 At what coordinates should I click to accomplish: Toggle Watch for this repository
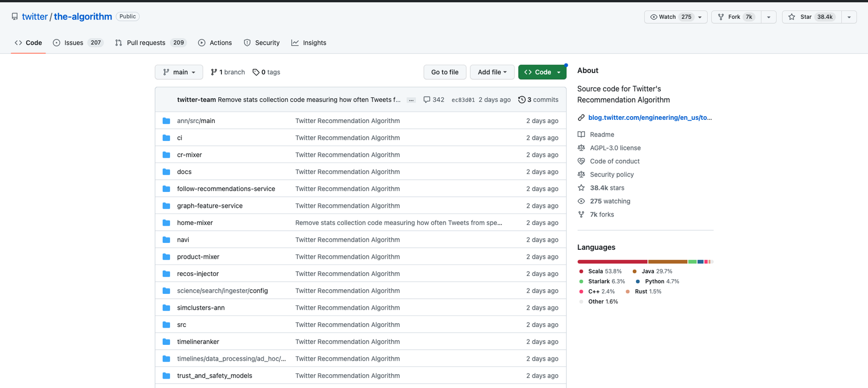tap(668, 17)
